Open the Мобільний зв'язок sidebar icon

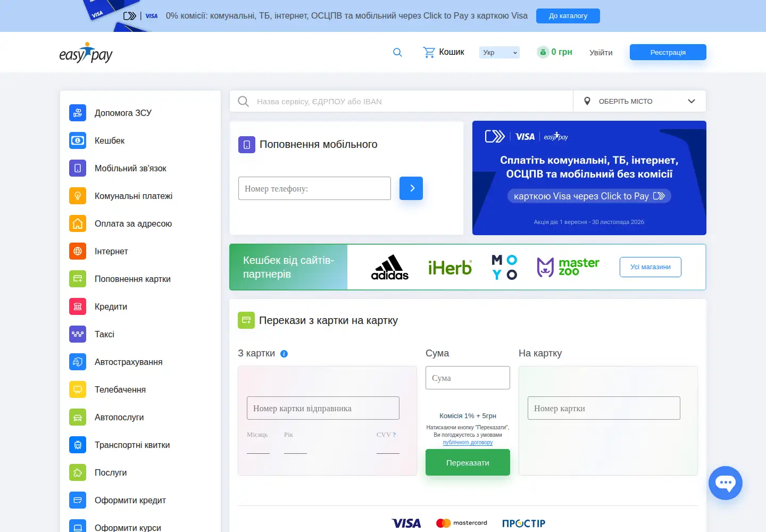tap(78, 168)
